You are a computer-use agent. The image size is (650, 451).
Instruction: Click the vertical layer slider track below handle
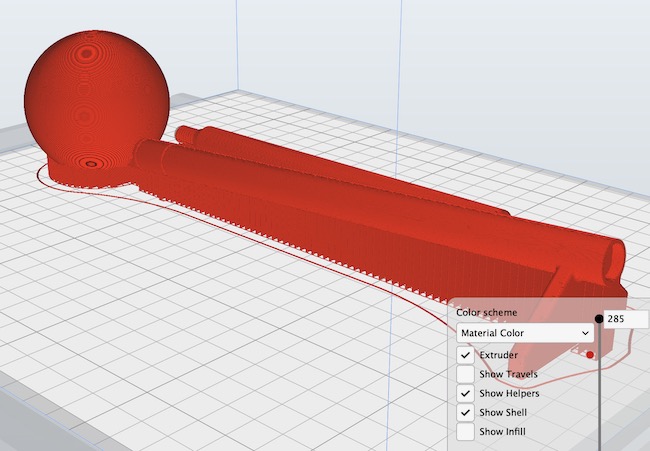(599, 400)
